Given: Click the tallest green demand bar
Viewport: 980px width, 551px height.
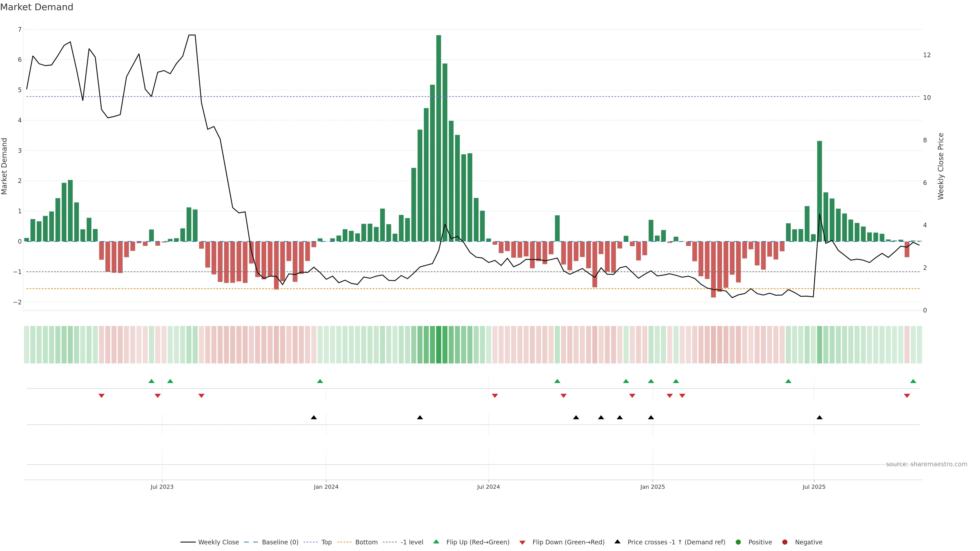Looking at the screenshot, I should (439, 137).
